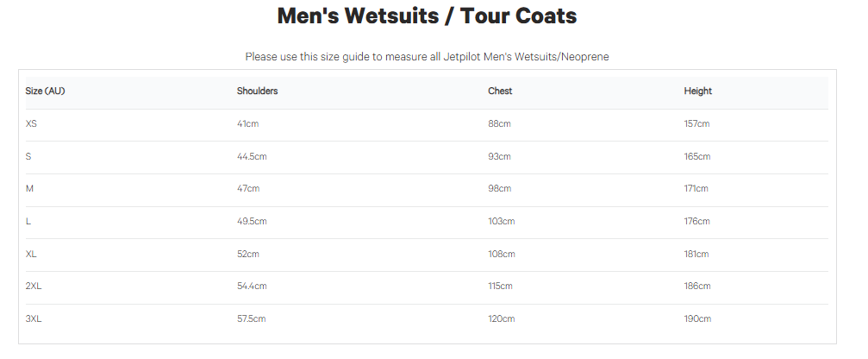Select the S size row label
This screenshot has height=359, width=868.
28,157
